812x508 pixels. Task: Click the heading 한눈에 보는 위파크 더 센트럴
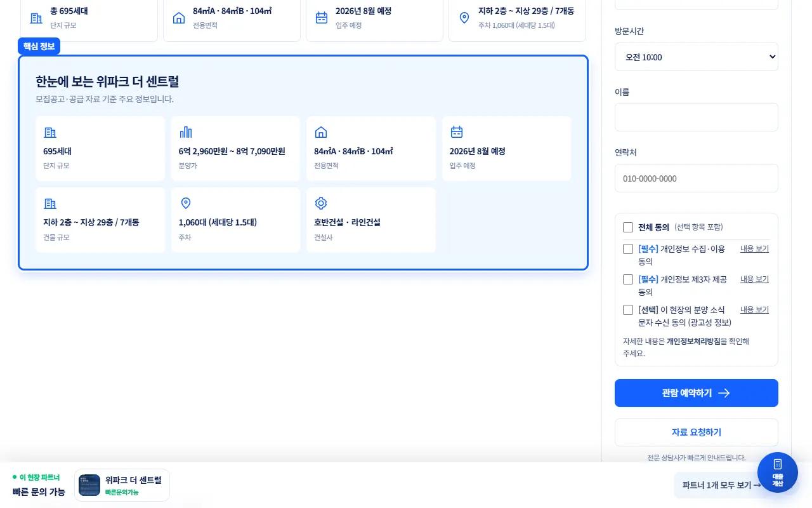coord(107,81)
